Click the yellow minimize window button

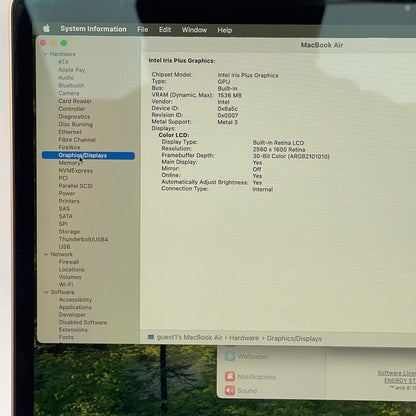[53, 43]
